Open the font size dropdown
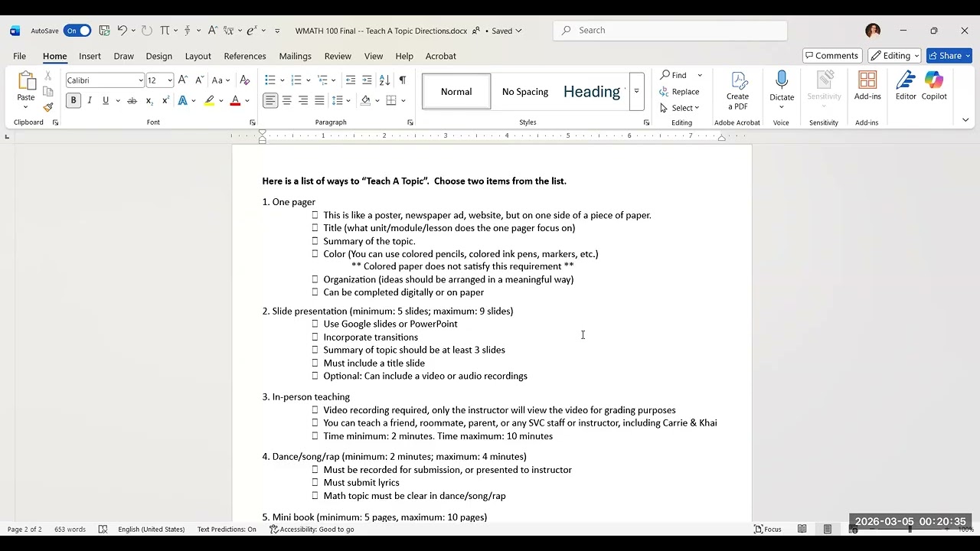 tap(170, 80)
